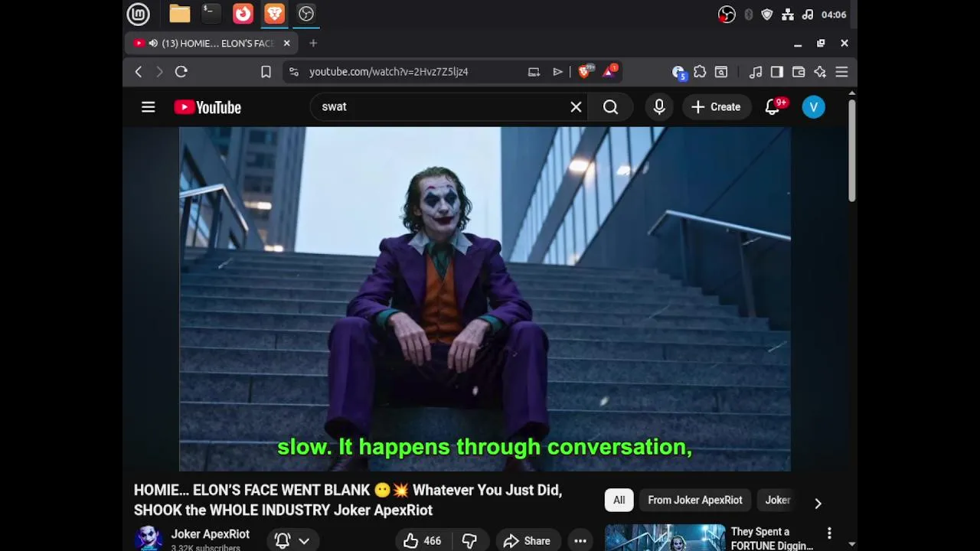The image size is (980, 551).
Task: Open the Joker ApexRiot channel name
Action: pos(211,534)
